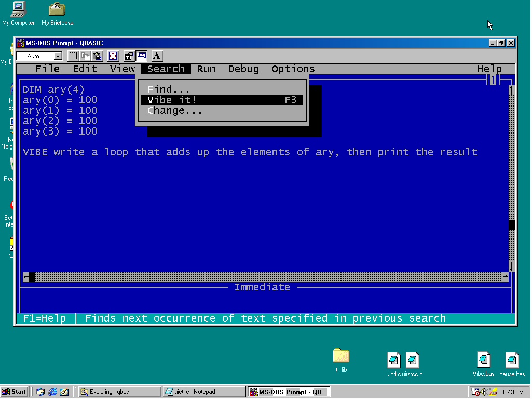532x399 pixels.
Task: Click the editor maximize arrow indicator
Action: pos(493,80)
